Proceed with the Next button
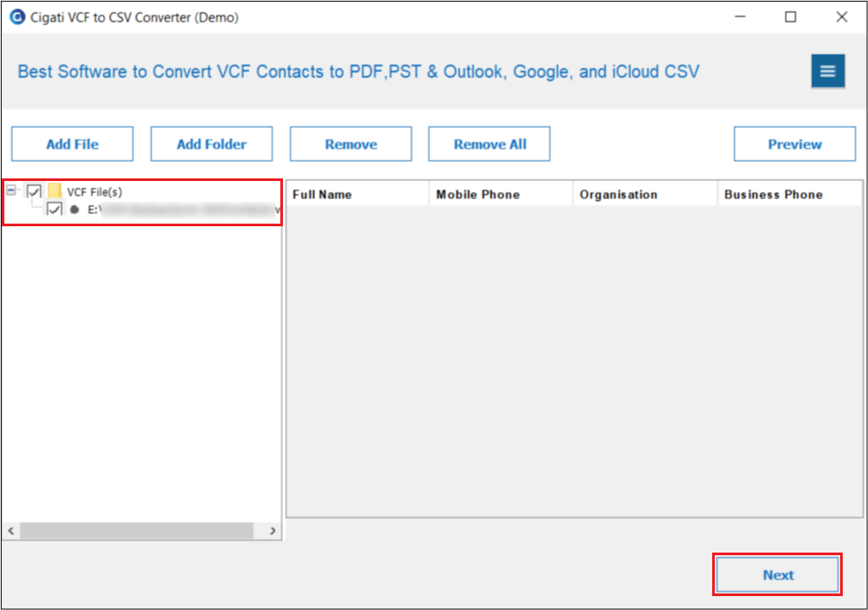Viewport: 868px width, 610px height. (x=777, y=574)
